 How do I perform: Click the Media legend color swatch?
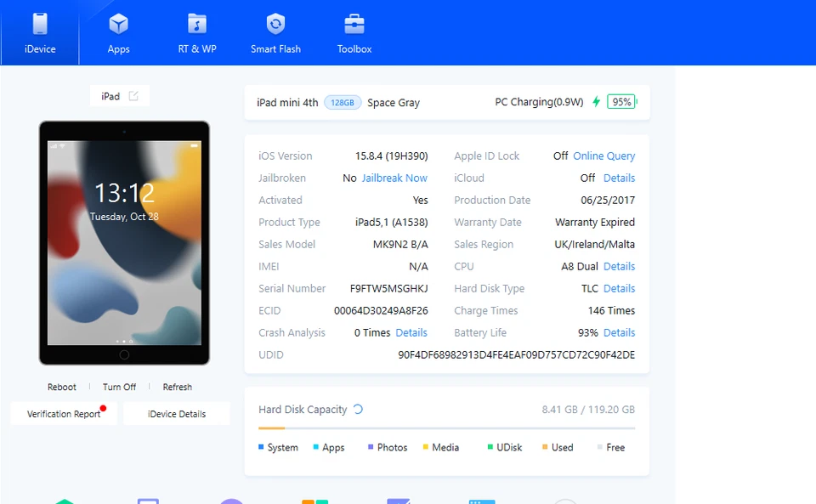tap(425, 447)
